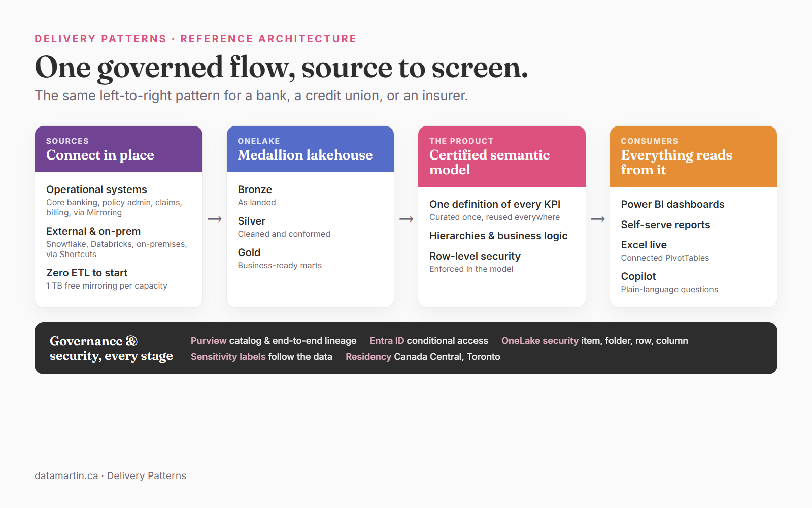812x508 pixels.
Task: Click 'Excel live' heading
Action: [x=644, y=245]
